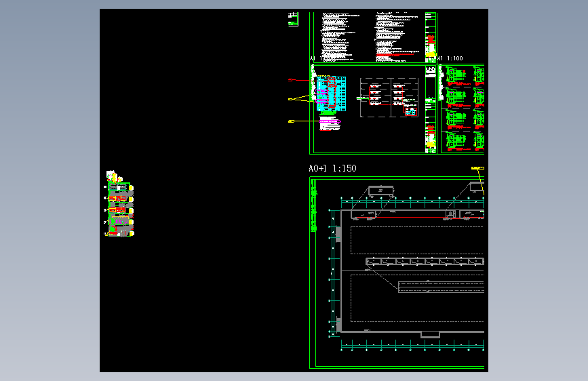Screen dimensions: 588x381
Task: Select the long narrow rectangle in the lower bay
Action: [441, 287]
